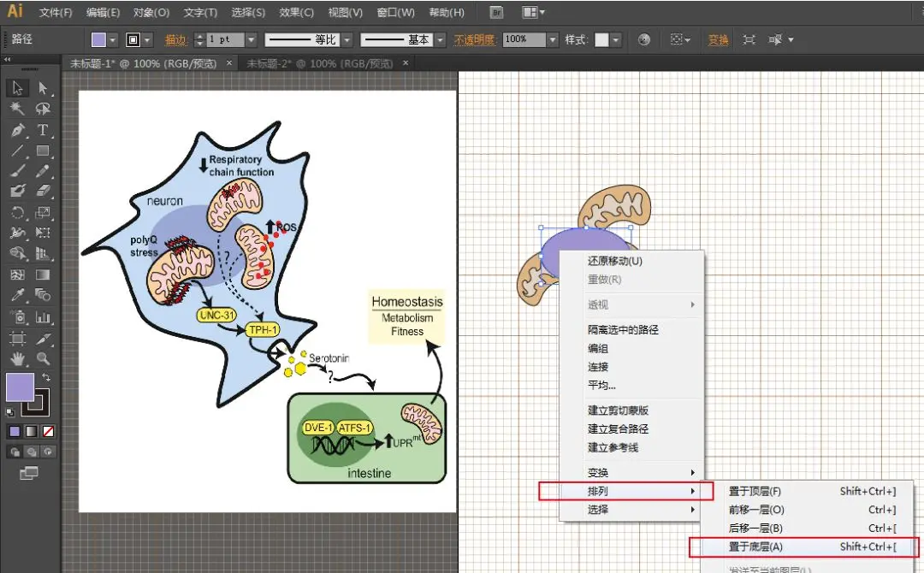Viewport: 924px width, 573px height.
Task: Switch to Draw Behind mode
Action: click(x=32, y=452)
